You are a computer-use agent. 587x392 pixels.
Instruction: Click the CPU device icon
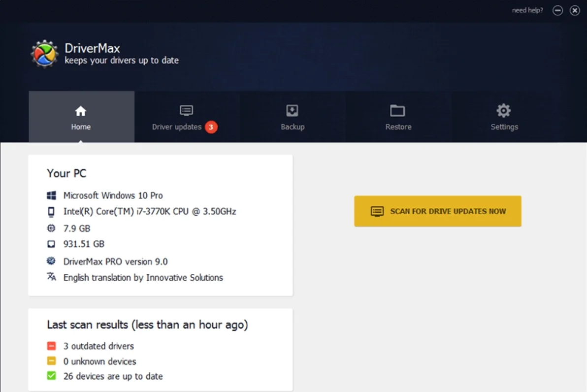coord(51,212)
